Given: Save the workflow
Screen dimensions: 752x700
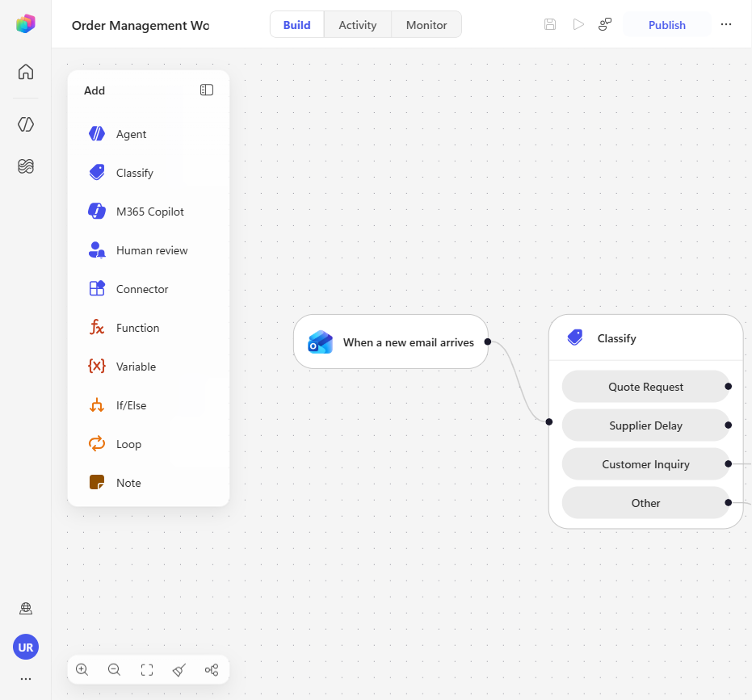Looking at the screenshot, I should tap(550, 24).
